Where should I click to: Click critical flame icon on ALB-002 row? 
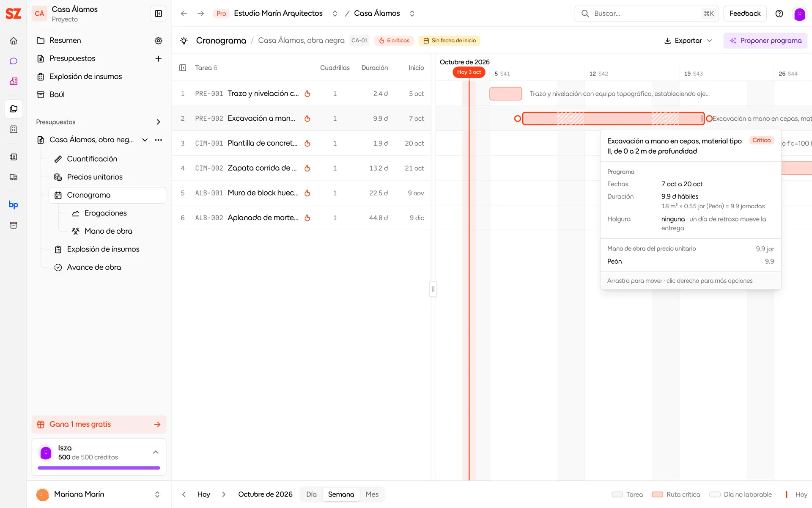coord(307,218)
